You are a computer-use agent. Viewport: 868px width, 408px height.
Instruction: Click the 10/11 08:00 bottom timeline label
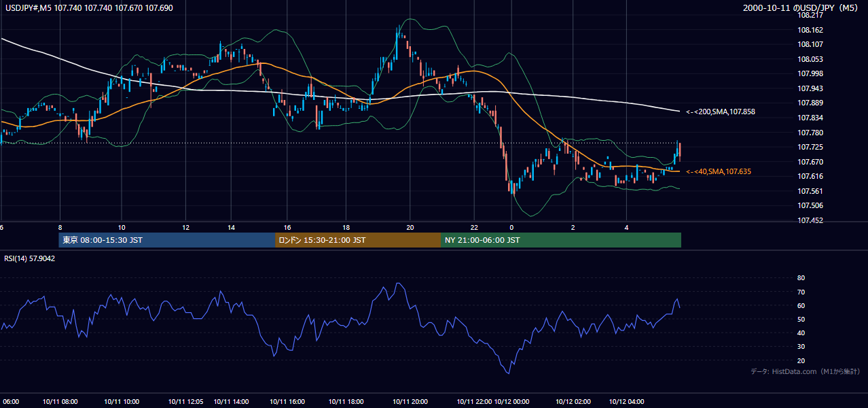pyautogui.click(x=60, y=401)
